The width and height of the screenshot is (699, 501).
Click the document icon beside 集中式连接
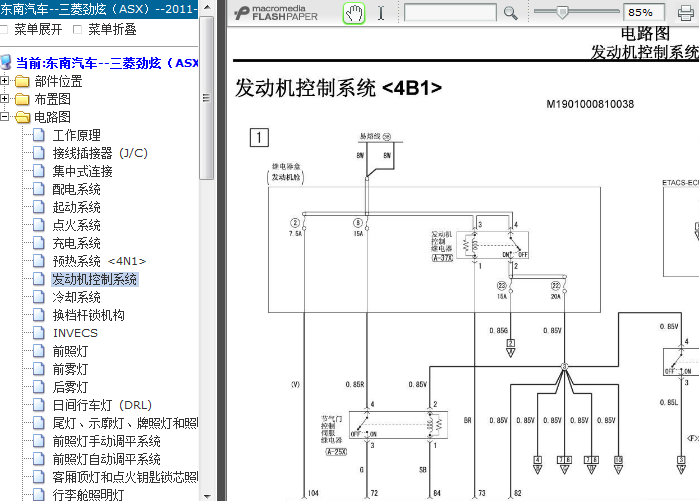39,171
